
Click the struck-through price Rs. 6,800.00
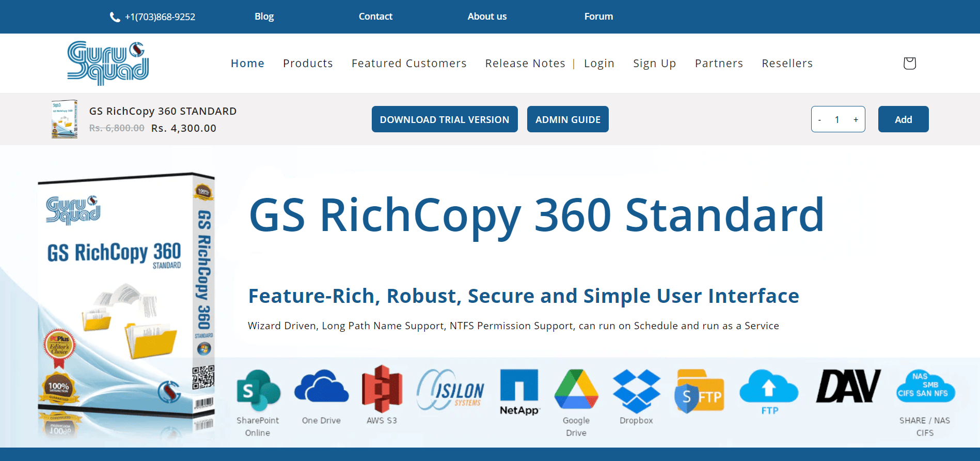pyautogui.click(x=117, y=128)
